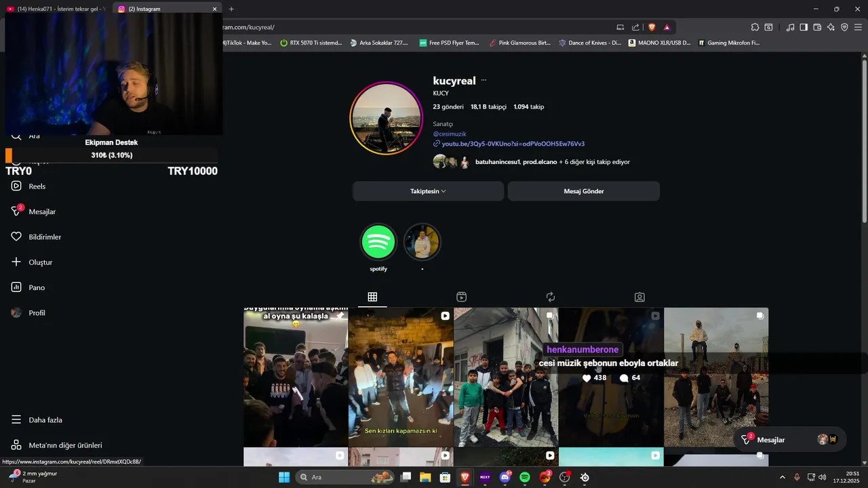Open Gaming Mikrofon Fi... bookmark
Viewport: 868px width, 488px height.
click(728, 43)
